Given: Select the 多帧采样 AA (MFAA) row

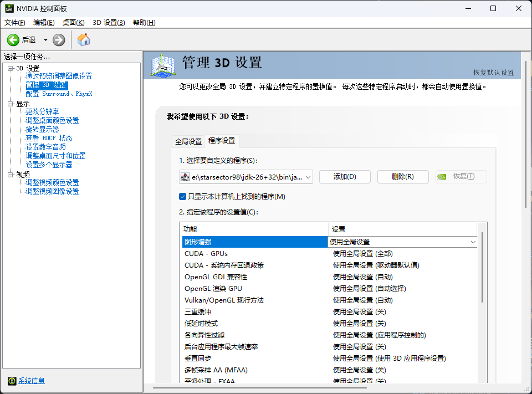Looking at the screenshot, I should (330, 370).
